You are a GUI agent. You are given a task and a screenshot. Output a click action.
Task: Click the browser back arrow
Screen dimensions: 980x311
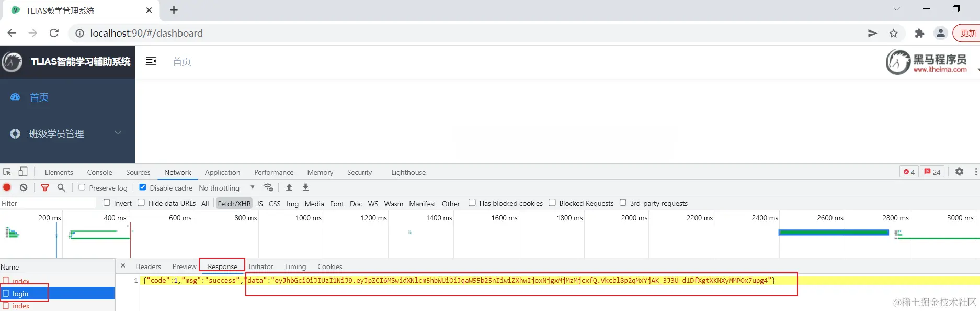coord(12,33)
